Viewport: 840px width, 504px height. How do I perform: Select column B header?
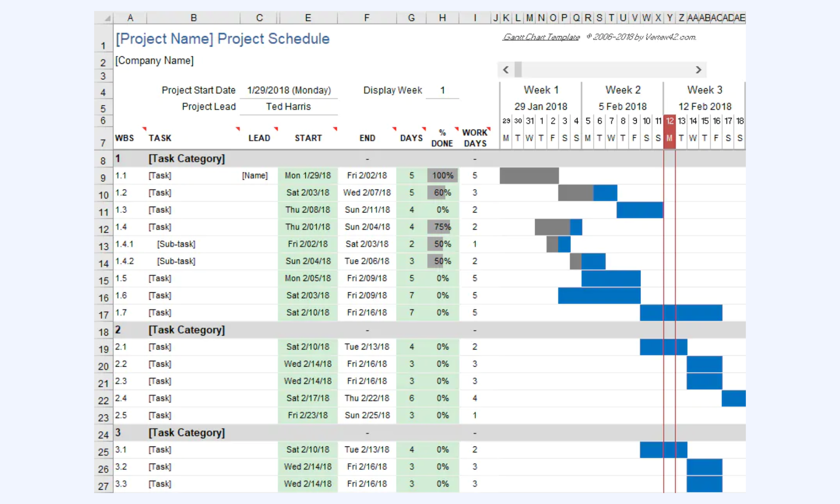(x=194, y=18)
